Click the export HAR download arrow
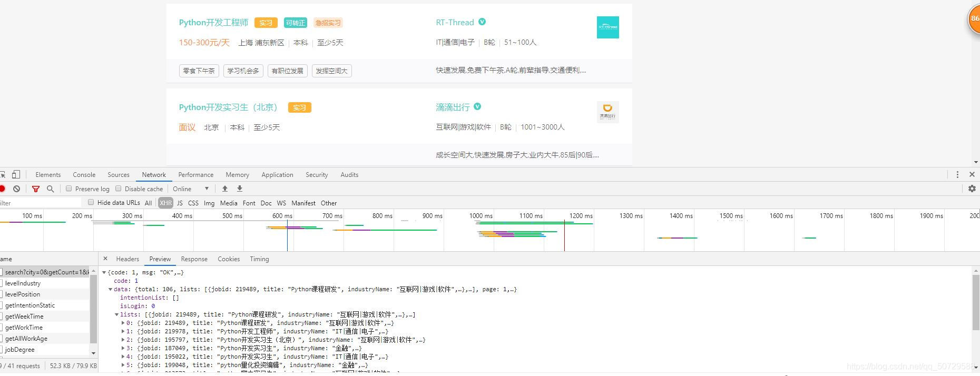The image size is (980, 376). tap(240, 189)
